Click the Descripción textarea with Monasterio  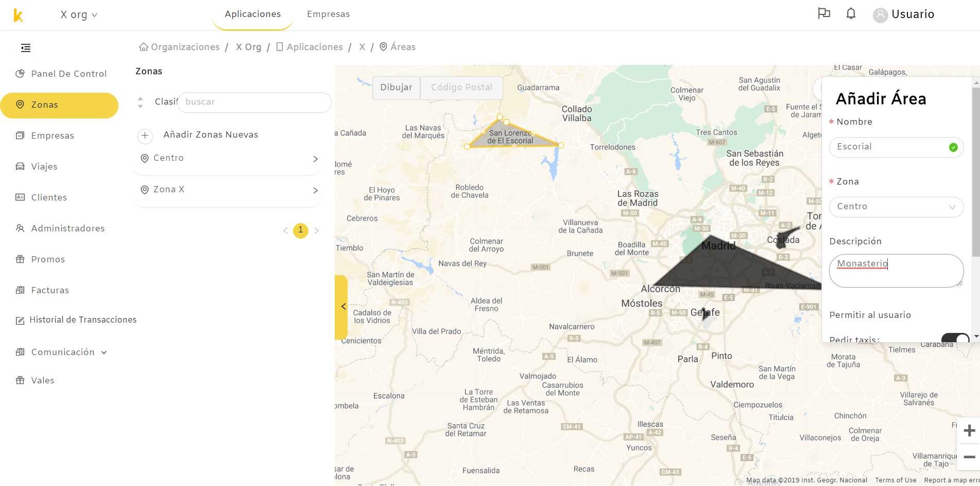click(x=896, y=271)
